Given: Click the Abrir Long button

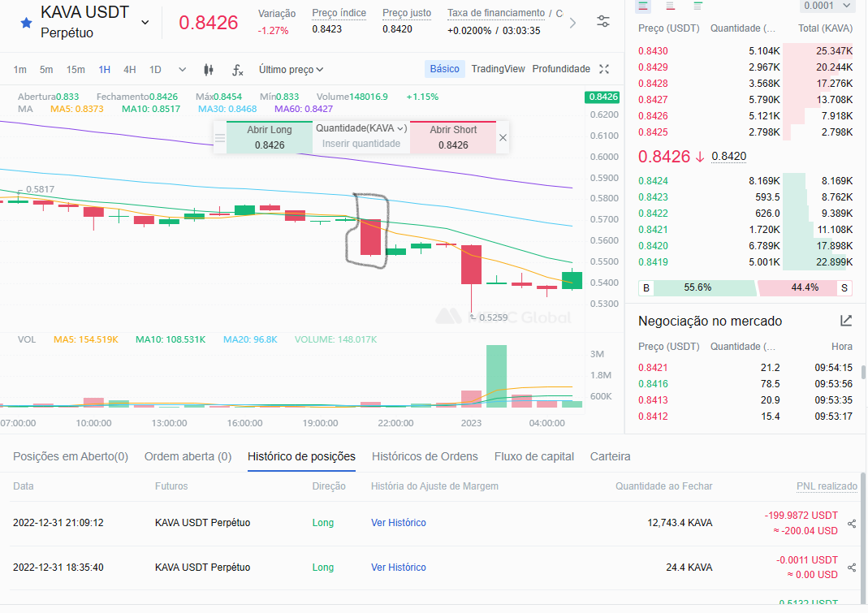Looking at the screenshot, I should 270,136.
